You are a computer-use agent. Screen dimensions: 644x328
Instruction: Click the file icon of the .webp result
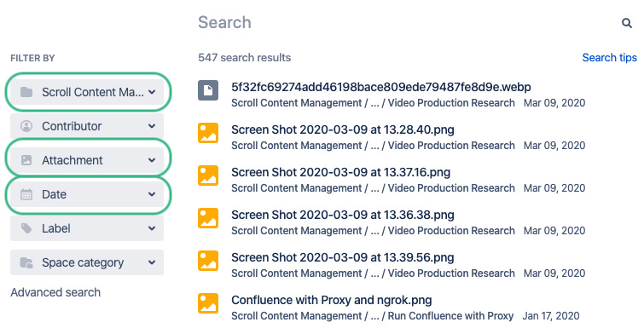coord(208,90)
